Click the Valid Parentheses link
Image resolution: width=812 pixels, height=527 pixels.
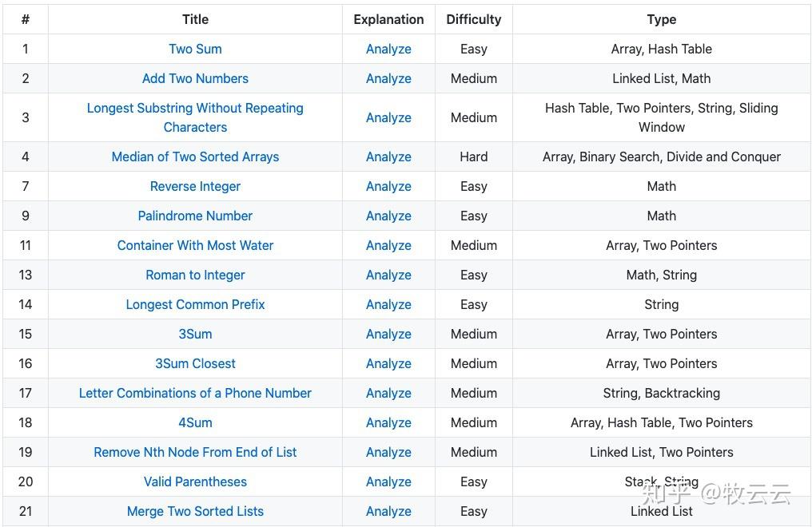click(195, 481)
